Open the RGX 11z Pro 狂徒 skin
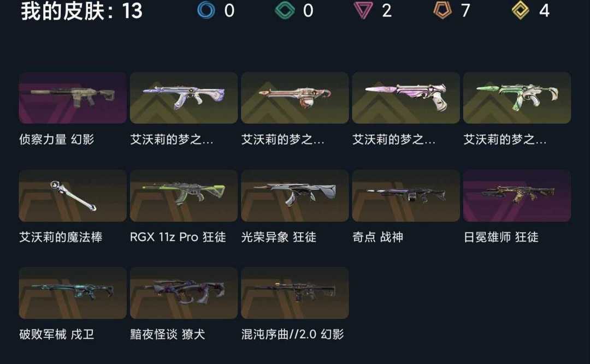The image size is (590, 364). point(184,195)
